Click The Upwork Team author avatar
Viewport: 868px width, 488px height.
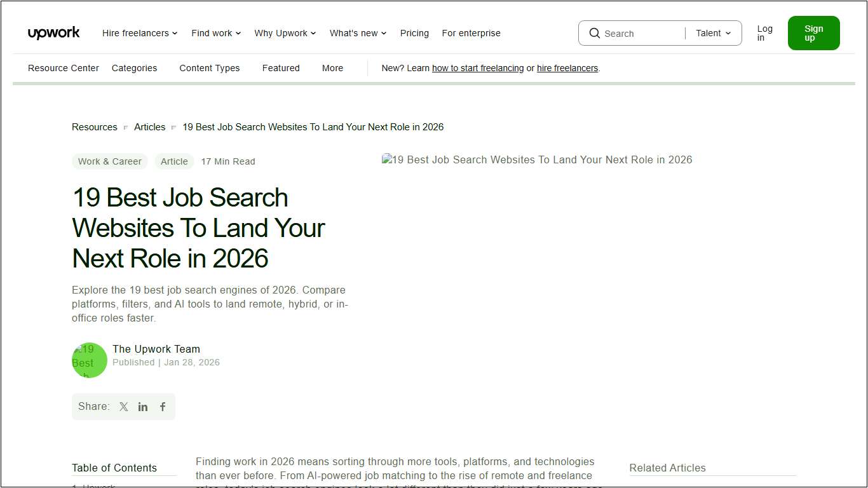[89, 360]
